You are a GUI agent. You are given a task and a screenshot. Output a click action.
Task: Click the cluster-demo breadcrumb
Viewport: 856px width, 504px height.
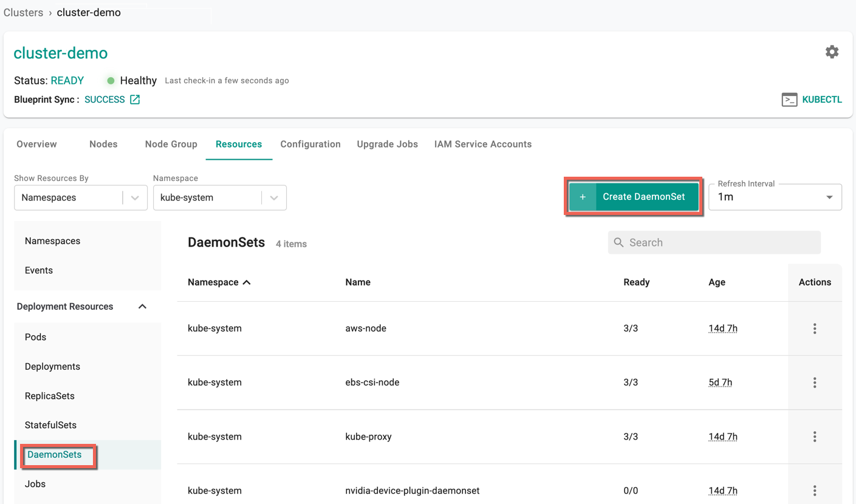click(x=89, y=12)
